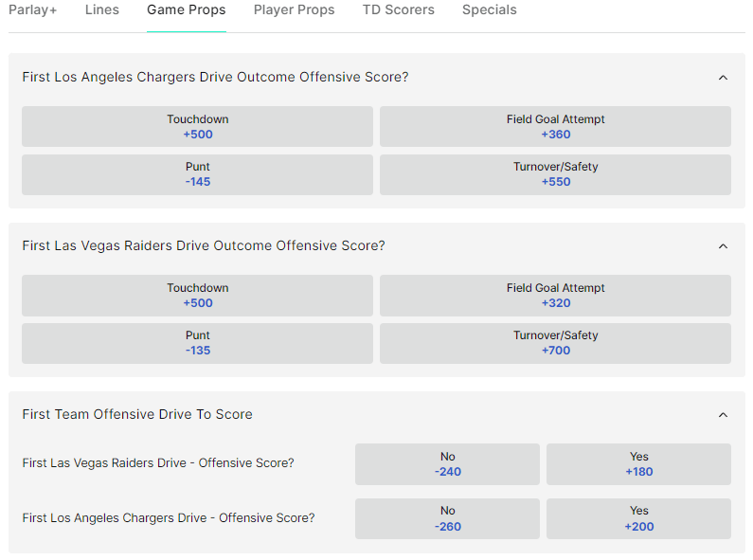Switch to the Specials tab
Screen dimensions: 753x560
click(490, 10)
